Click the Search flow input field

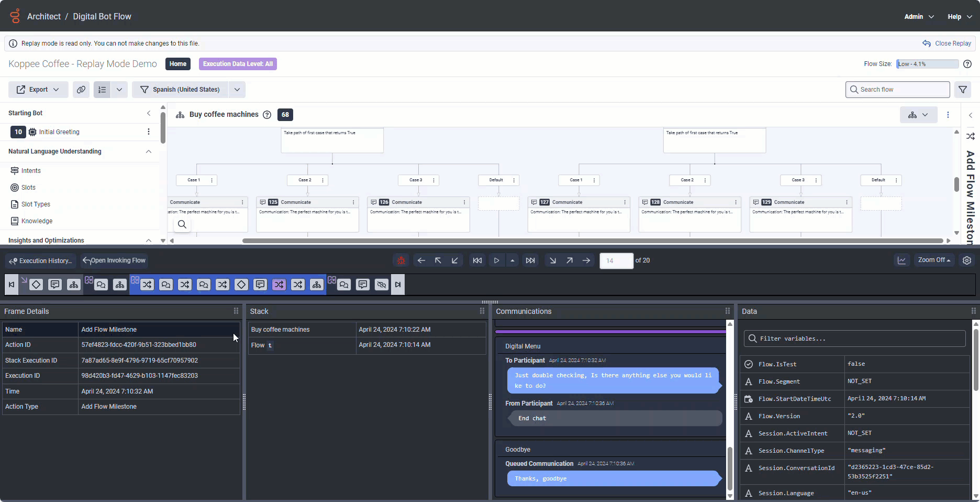tap(897, 90)
